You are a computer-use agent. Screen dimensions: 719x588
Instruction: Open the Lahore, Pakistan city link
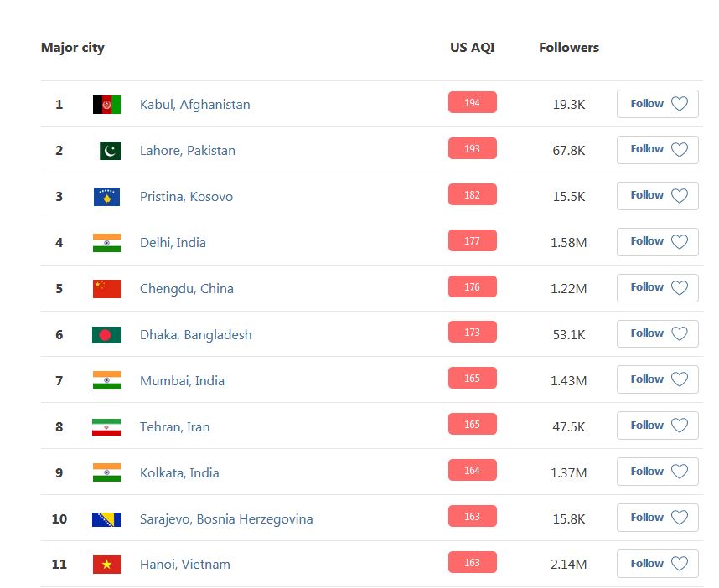tap(188, 151)
